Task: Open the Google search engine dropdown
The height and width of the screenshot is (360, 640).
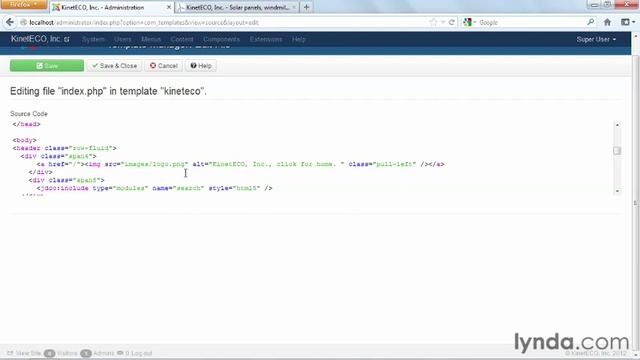Action: click(470, 22)
